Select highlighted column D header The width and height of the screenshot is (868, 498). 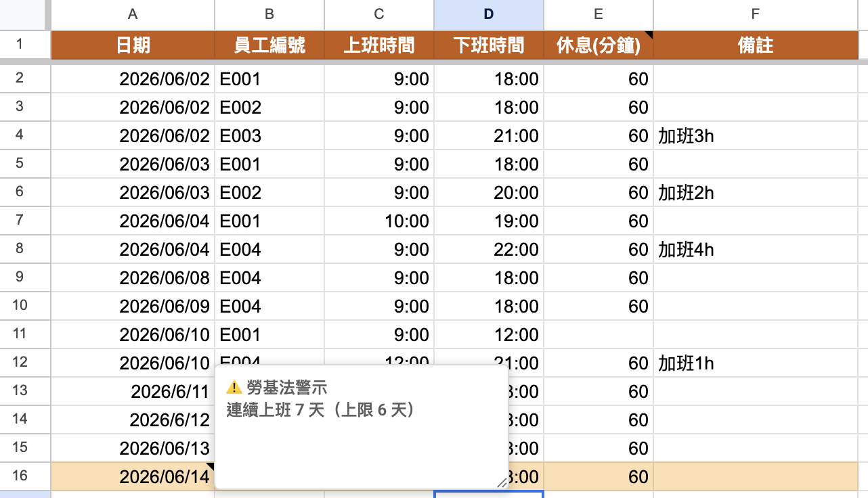tap(489, 15)
